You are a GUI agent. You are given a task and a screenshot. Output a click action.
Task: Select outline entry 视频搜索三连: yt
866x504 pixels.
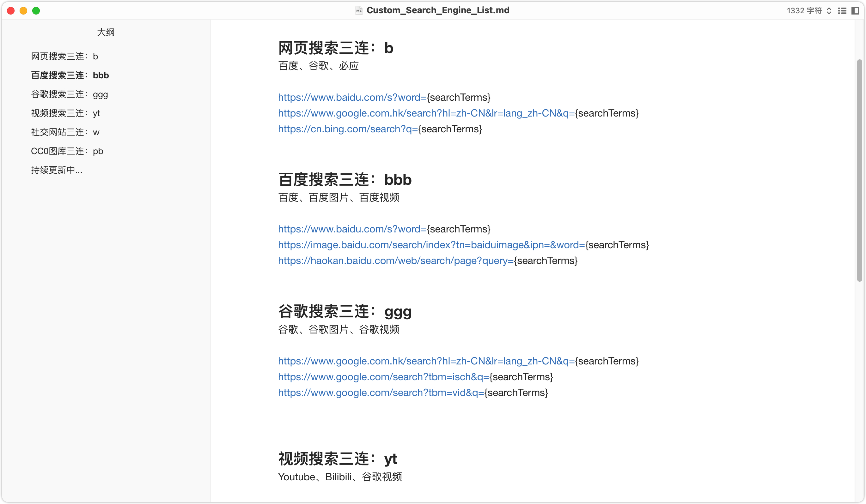pos(65,113)
